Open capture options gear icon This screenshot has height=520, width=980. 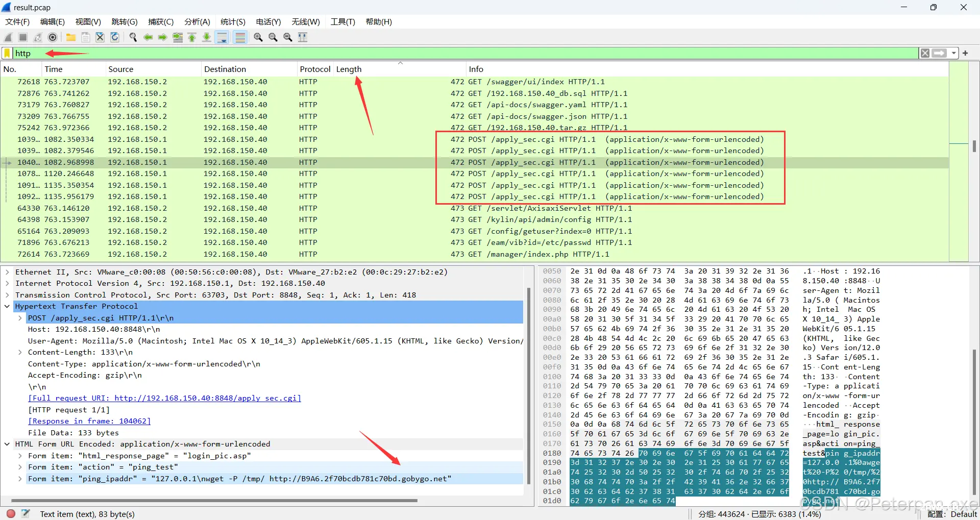click(x=53, y=37)
